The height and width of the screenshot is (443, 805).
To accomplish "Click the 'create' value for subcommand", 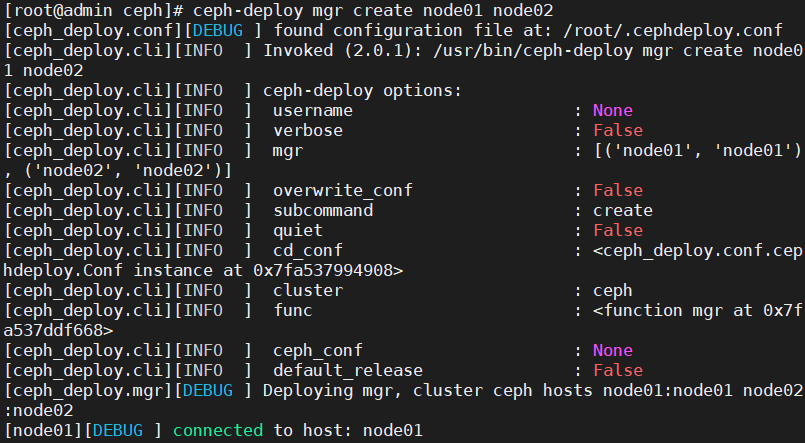I will (623, 210).
